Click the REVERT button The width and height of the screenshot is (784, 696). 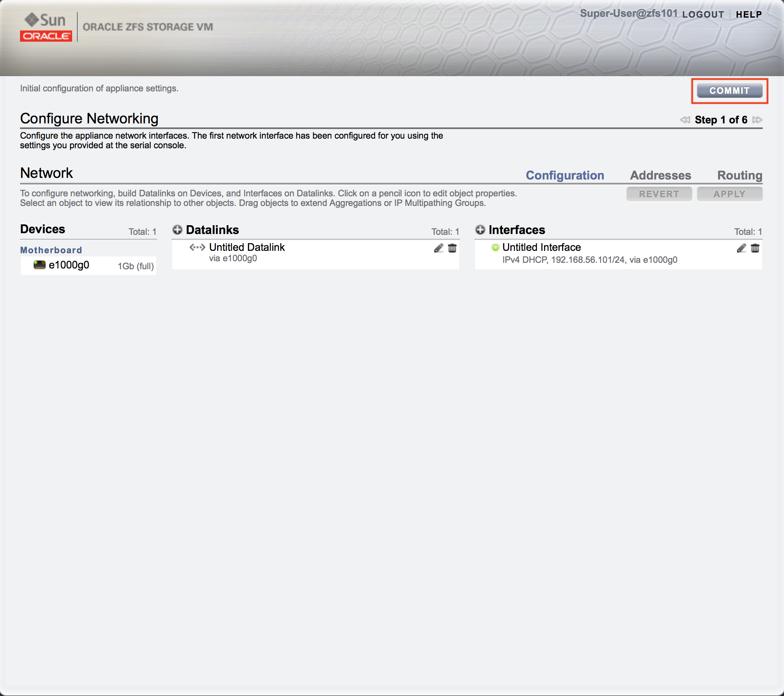(x=659, y=194)
